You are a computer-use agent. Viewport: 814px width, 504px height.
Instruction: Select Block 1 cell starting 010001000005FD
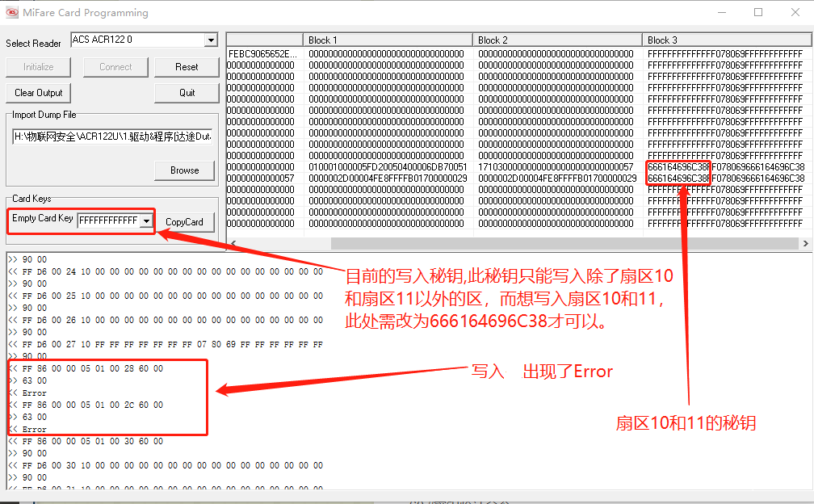click(x=388, y=167)
